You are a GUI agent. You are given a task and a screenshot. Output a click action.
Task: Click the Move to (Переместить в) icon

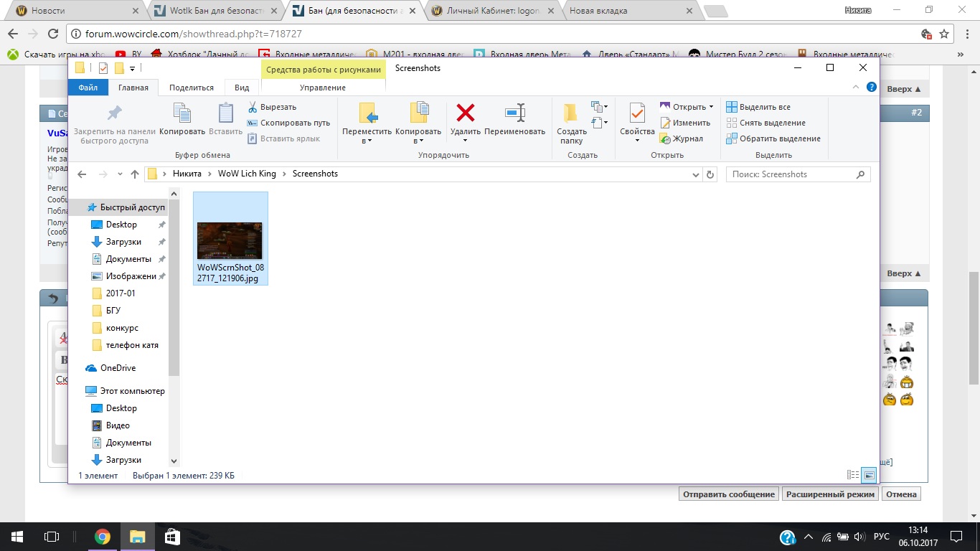(367, 113)
